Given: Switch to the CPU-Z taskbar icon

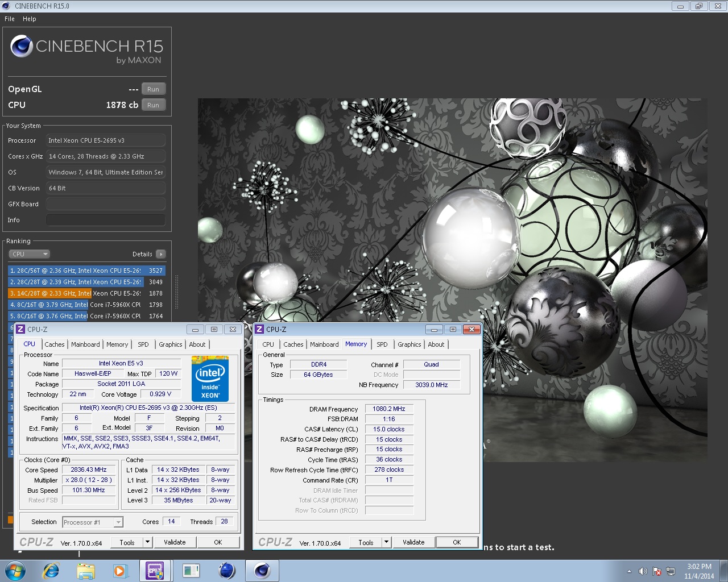Looking at the screenshot, I should [155, 571].
